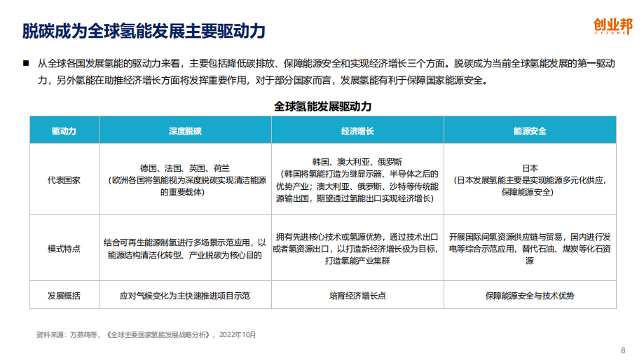Select the 深度脱碳 column header
Viewport: 644px width, 363px height.
click(x=185, y=130)
